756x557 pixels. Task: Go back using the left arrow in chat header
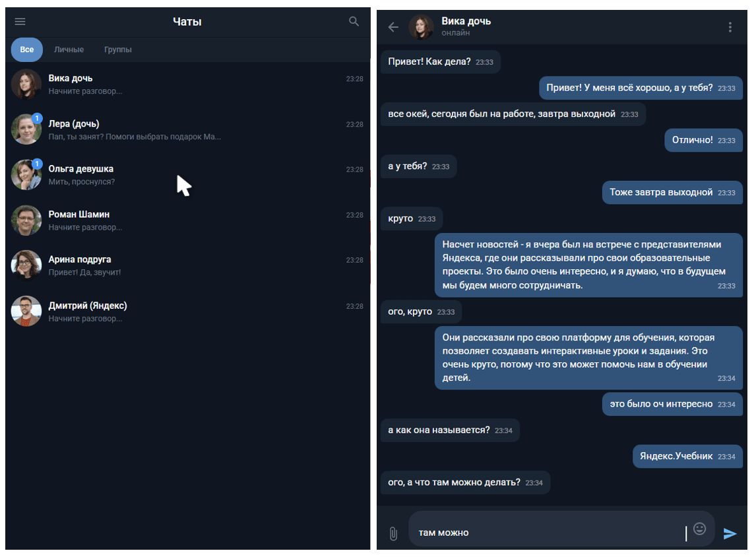[393, 26]
